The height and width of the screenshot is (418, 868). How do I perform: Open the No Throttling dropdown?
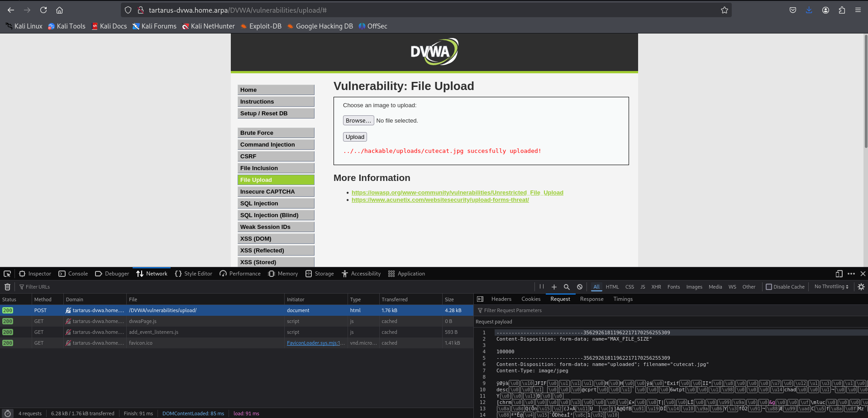click(x=831, y=287)
